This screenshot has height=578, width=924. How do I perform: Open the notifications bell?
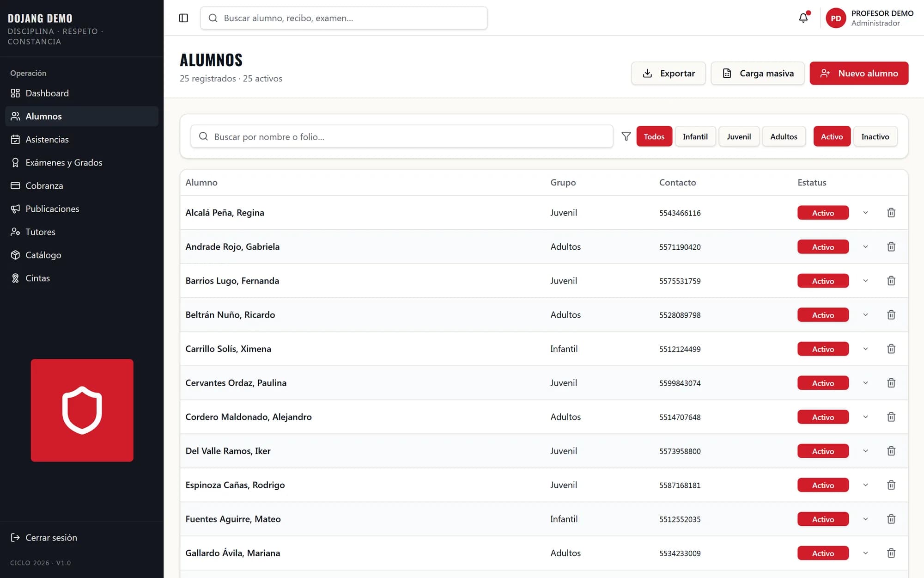(x=803, y=18)
